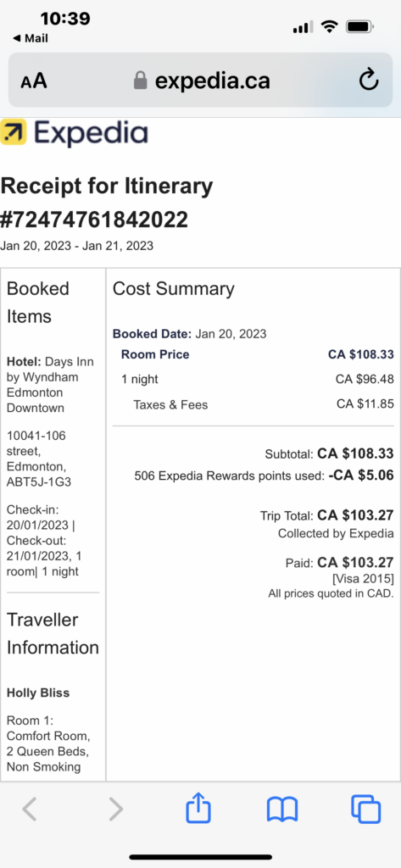This screenshot has width=401, height=868.
Task: Tap the Expedia wordmark
Action: (91, 133)
